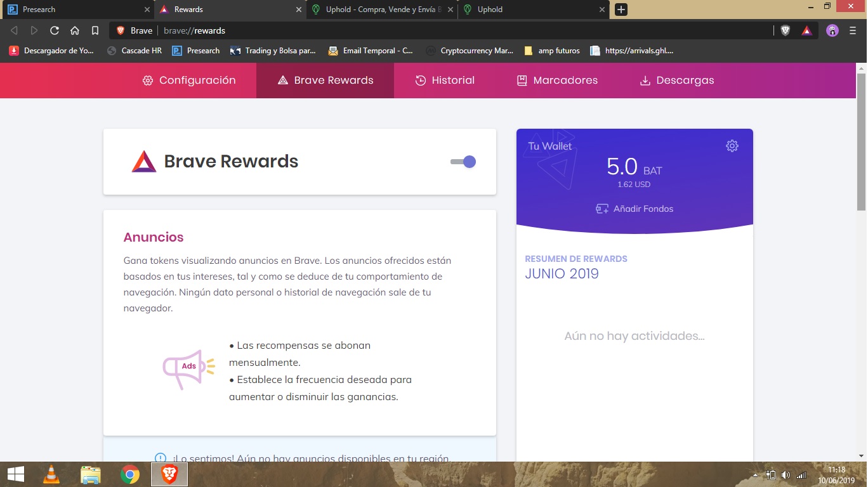The height and width of the screenshot is (487, 868).
Task: Click the JUNIO 2019 rewards summary heading
Action: click(x=562, y=274)
